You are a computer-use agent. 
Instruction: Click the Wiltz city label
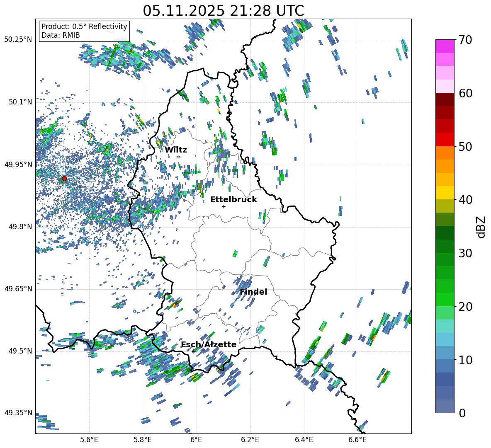click(x=176, y=150)
